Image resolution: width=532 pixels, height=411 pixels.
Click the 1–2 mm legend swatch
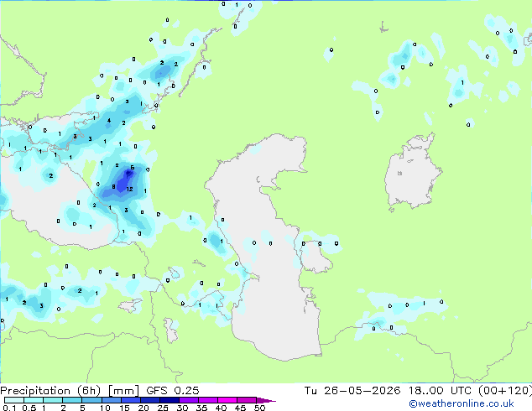[53, 400]
